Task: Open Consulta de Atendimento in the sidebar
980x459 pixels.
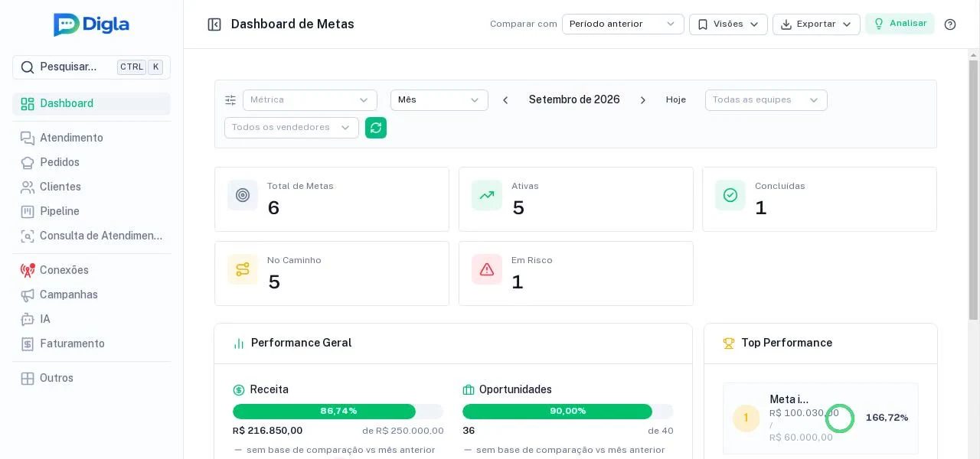Action: (91, 236)
